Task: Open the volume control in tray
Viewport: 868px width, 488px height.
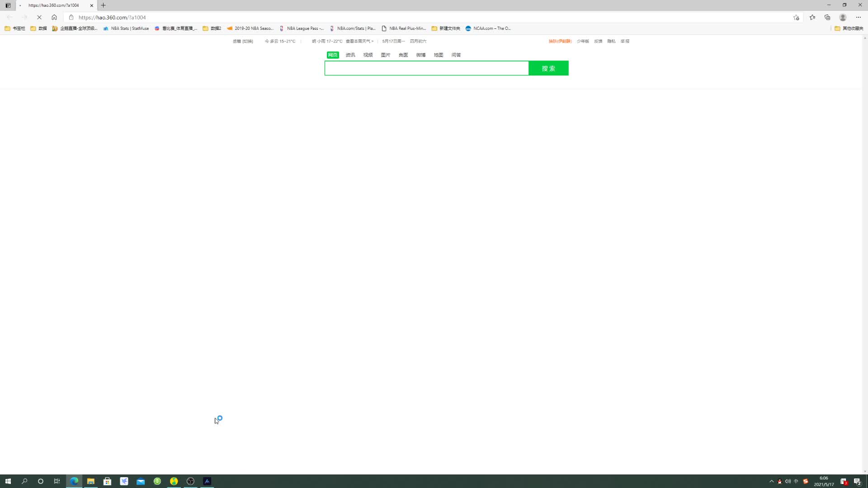Action: pyautogui.click(x=788, y=481)
